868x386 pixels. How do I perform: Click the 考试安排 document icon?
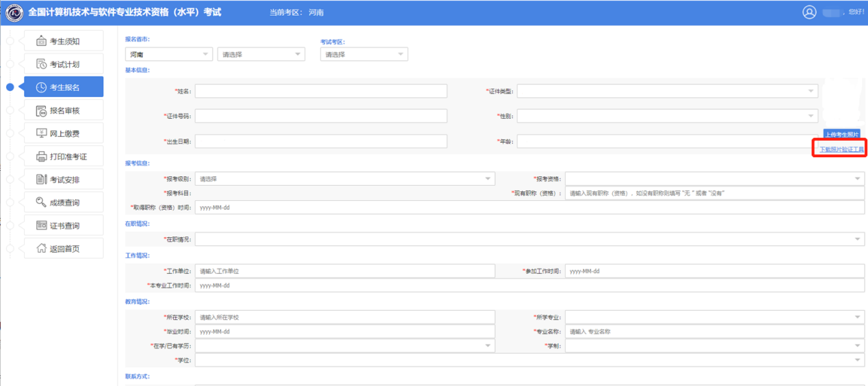click(x=41, y=180)
